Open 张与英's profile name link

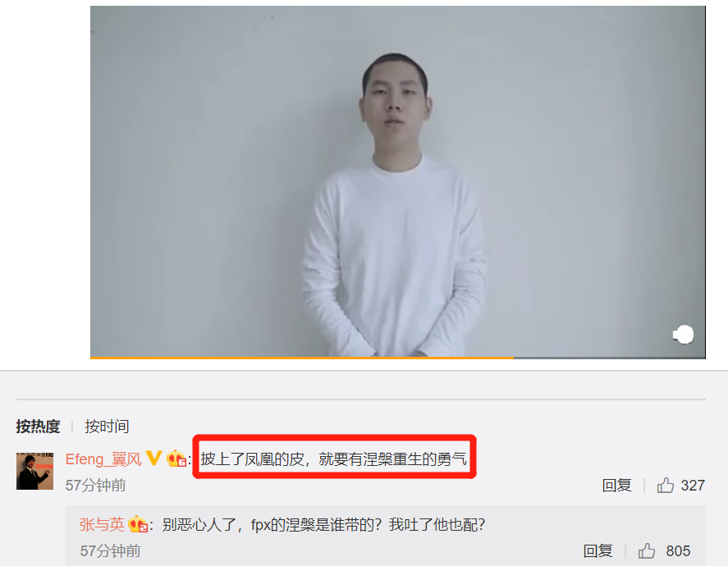102,525
